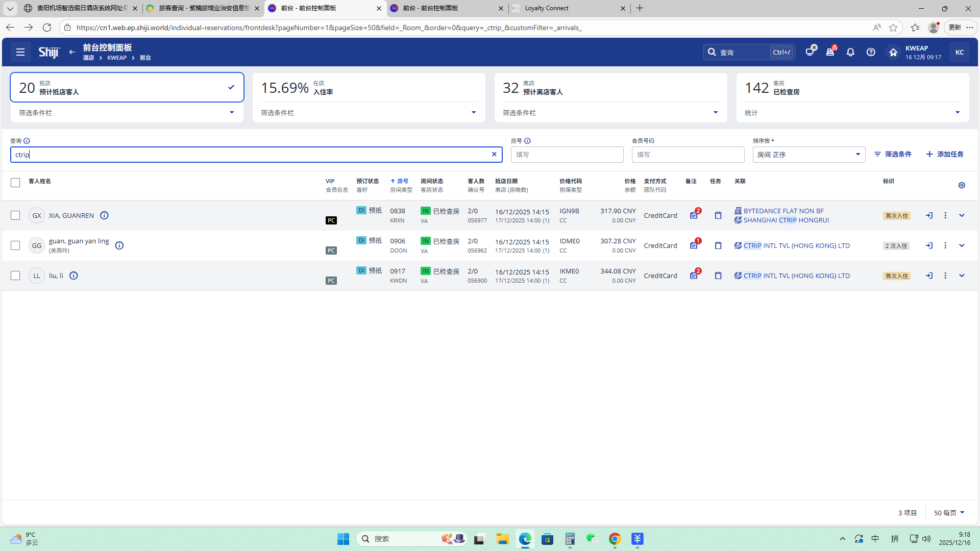Open table column settings gear icon
980x551 pixels.
[962, 185]
